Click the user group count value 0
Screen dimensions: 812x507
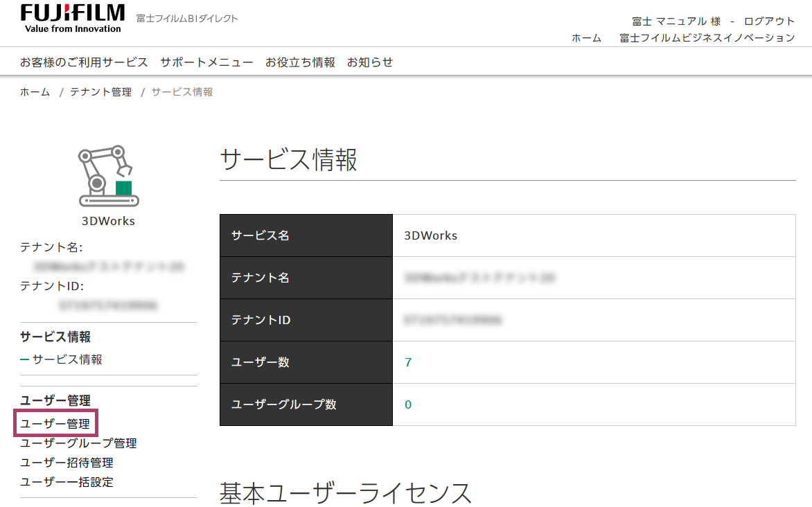coord(408,404)
